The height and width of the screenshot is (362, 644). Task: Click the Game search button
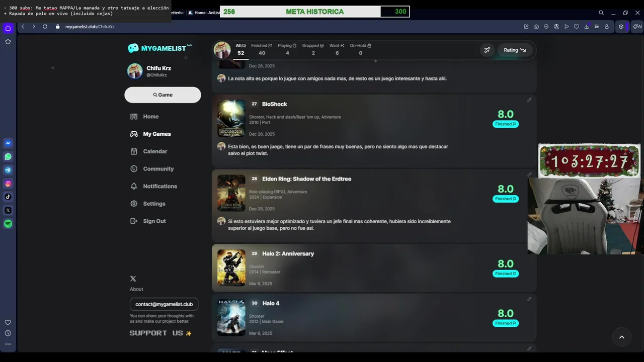163,95
